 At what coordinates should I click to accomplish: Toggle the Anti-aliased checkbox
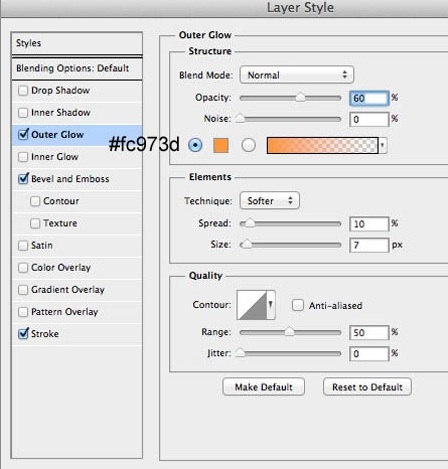(x=298, y=305)
